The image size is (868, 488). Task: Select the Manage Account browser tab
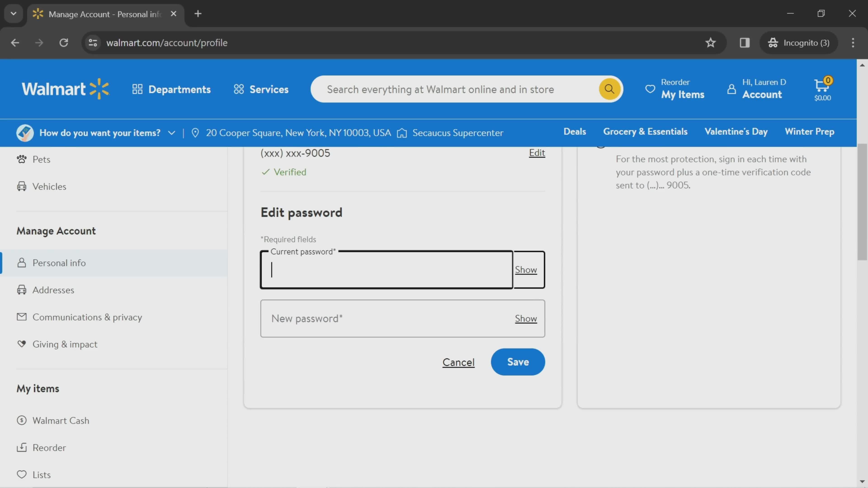[x=106, y=14]
